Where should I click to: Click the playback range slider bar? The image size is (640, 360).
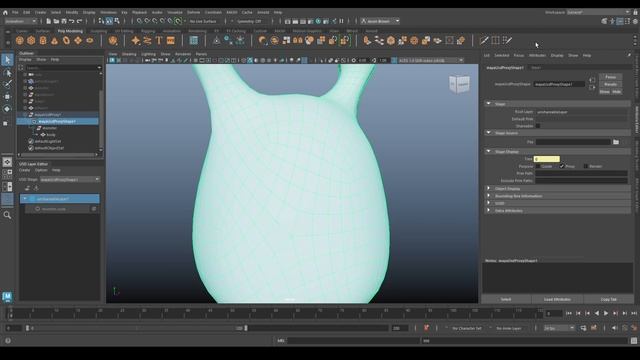point(137,328)
